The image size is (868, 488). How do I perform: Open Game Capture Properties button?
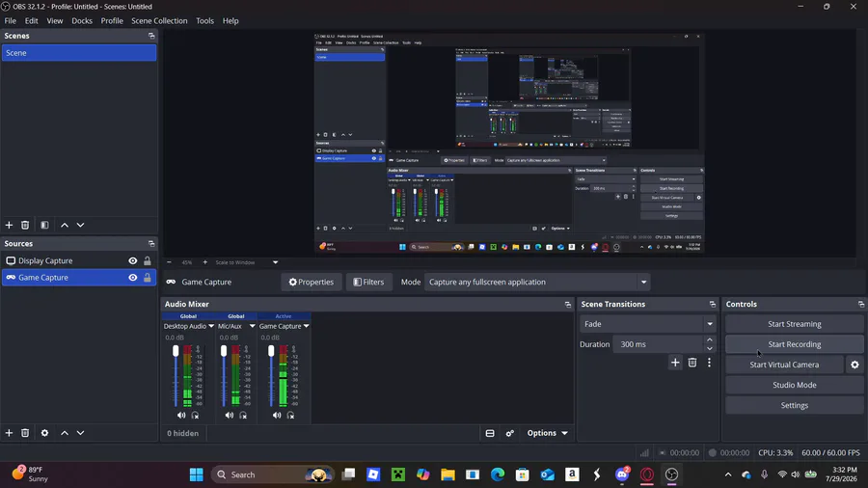pos(312,283)
